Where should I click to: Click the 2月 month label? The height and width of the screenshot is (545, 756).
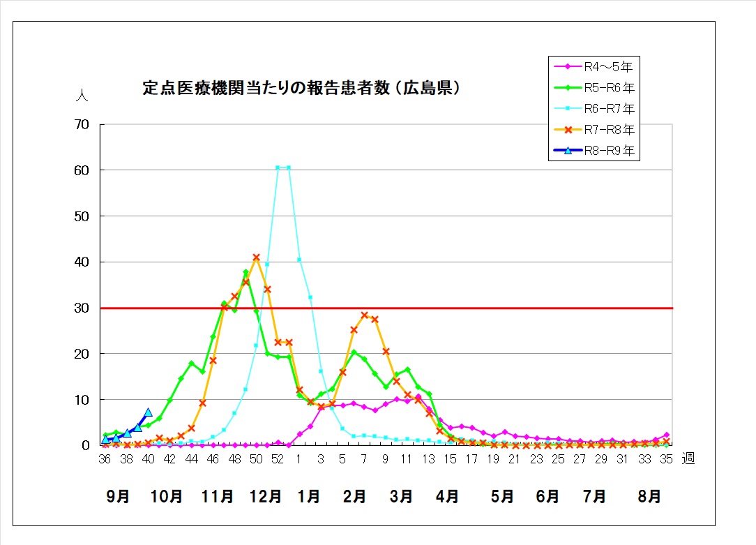[x=354, y=496]
